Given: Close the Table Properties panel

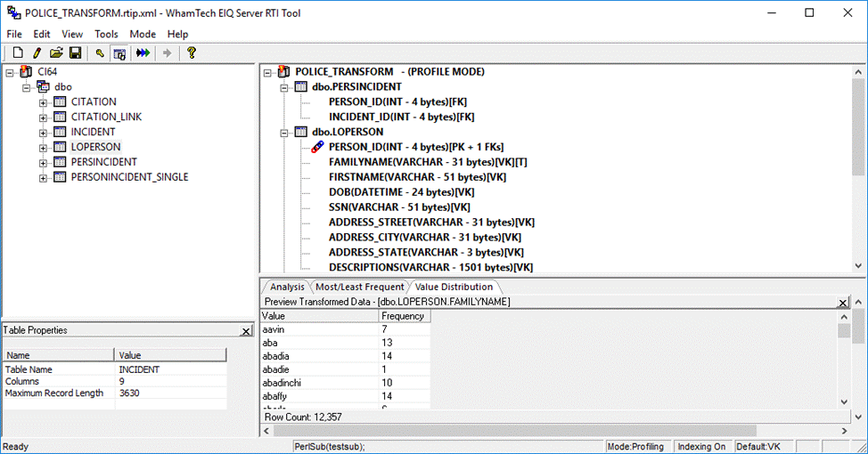Looking at the screenshot, I should tap(246, 331).
